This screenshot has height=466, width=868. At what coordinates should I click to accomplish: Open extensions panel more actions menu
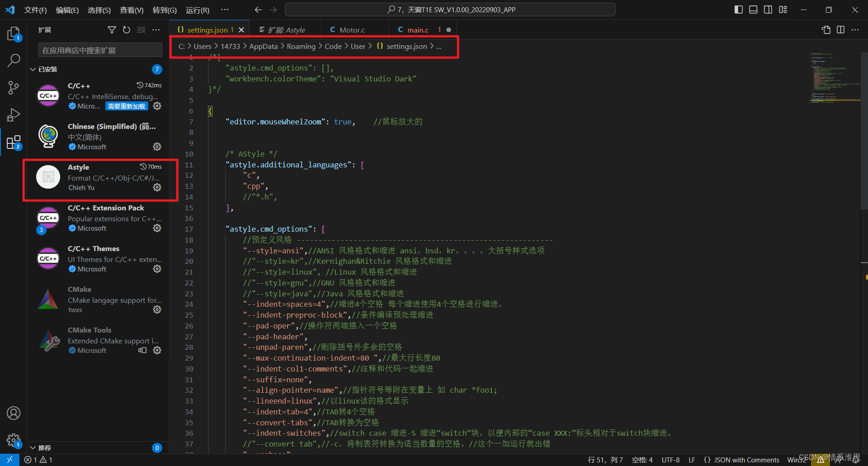click(156, 30)
